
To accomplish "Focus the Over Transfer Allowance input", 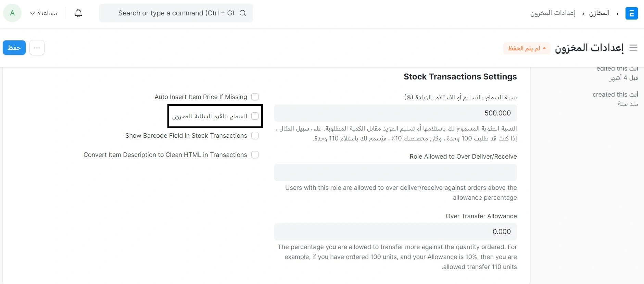I will pyautogui.click(x=395, y=232).
